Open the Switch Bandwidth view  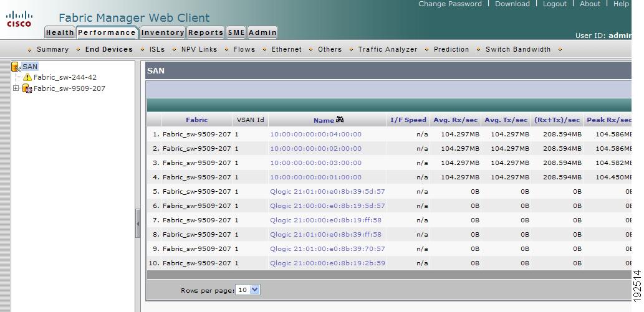point(518,49)
